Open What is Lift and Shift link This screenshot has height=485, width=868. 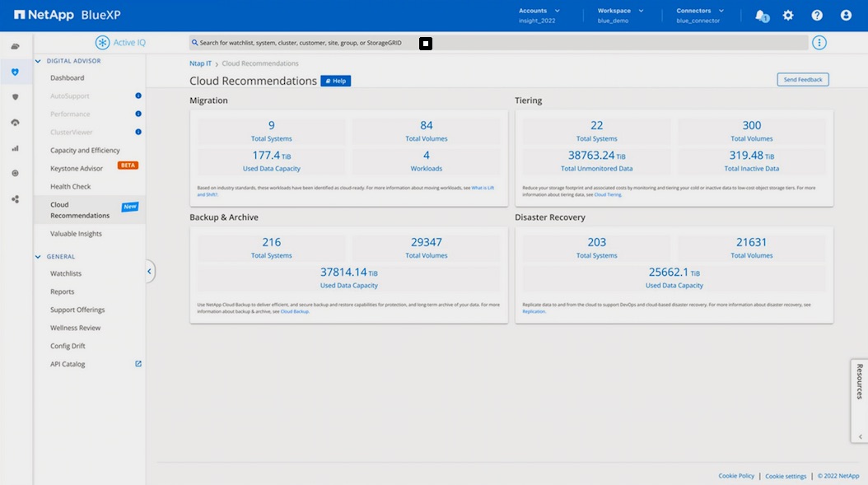pos(483,189)
